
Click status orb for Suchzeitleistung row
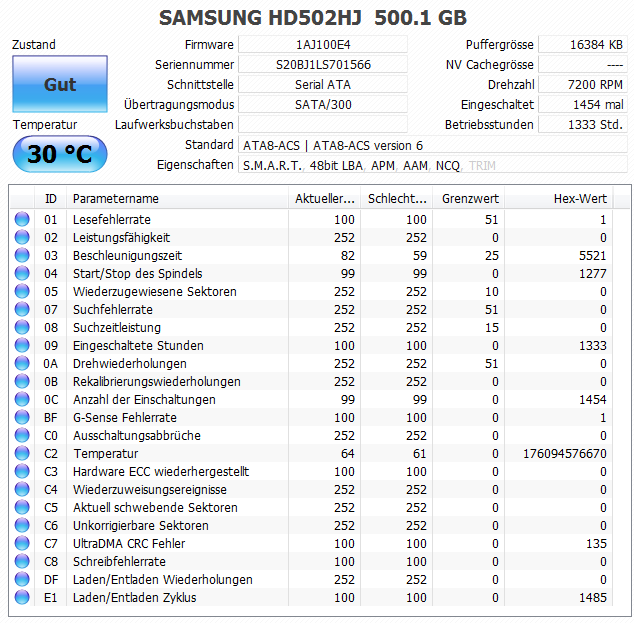click(x=22, y=327)
